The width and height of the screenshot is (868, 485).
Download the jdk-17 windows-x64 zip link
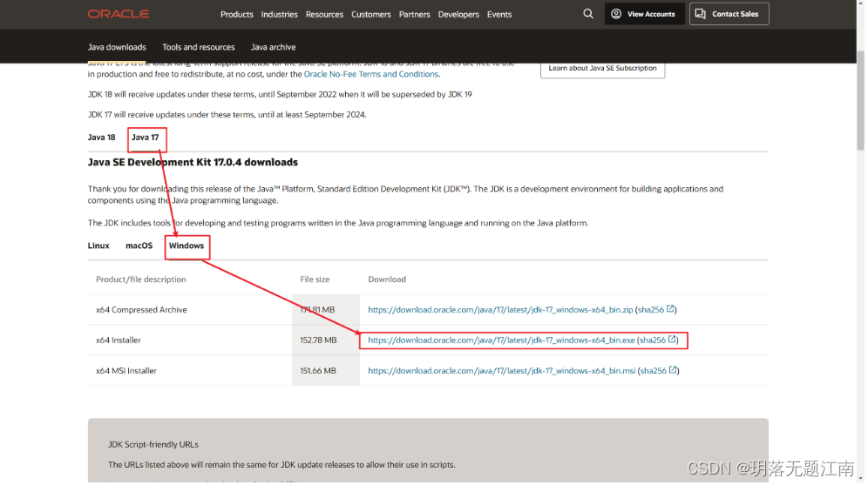click(500, 310)
